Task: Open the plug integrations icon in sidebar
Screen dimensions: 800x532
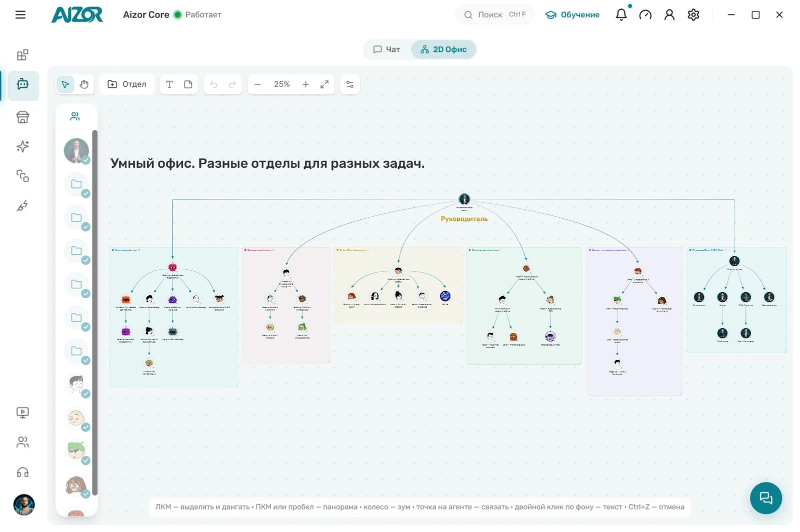Action: [x=22, y=206]
